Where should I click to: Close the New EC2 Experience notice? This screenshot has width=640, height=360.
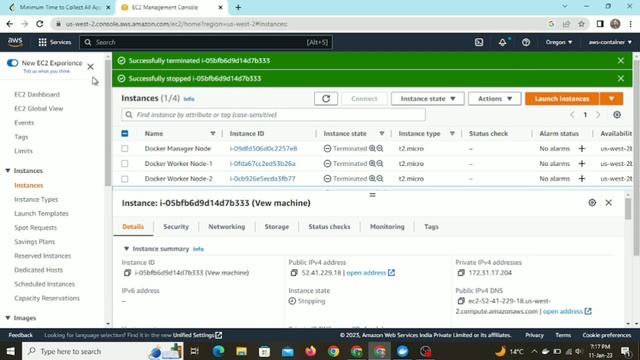point(91,67)
